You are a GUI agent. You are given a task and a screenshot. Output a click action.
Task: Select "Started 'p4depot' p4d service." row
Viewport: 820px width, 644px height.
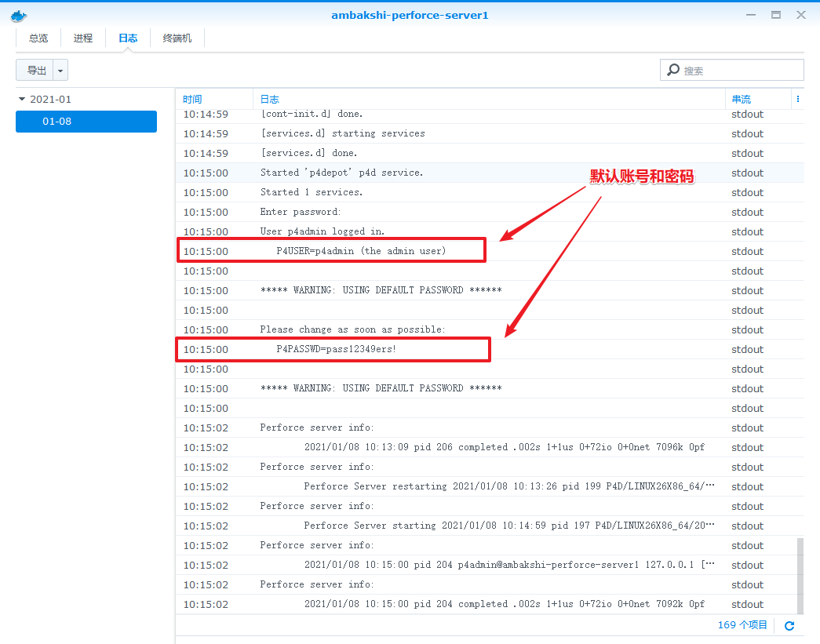(490, 173)
